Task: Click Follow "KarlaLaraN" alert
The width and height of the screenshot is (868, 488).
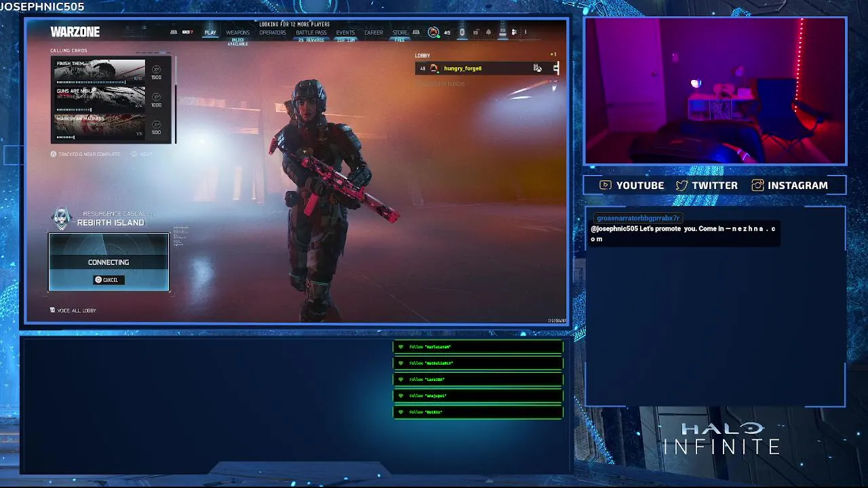Action: click(x=478, y=347)
